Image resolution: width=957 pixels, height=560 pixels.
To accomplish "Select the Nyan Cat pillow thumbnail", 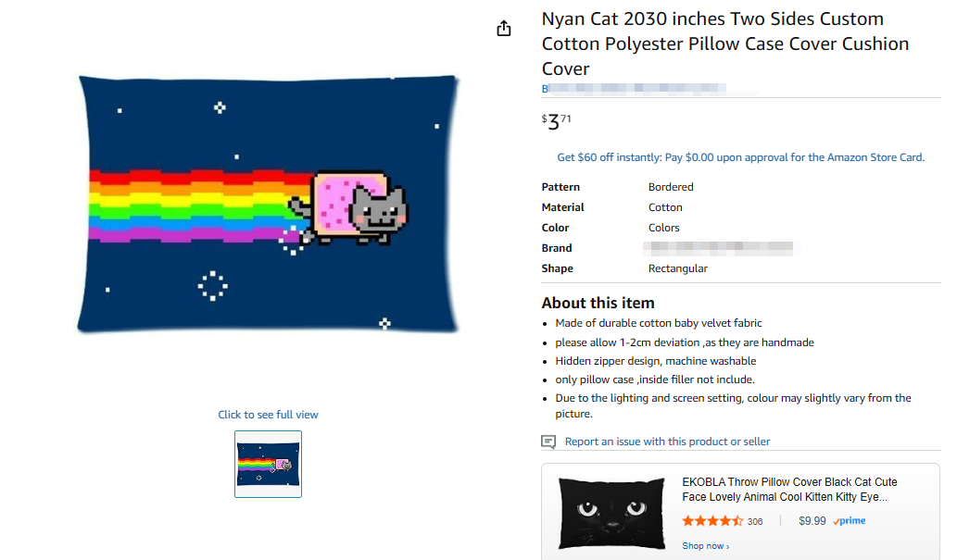I will click(x=268, y=464).
